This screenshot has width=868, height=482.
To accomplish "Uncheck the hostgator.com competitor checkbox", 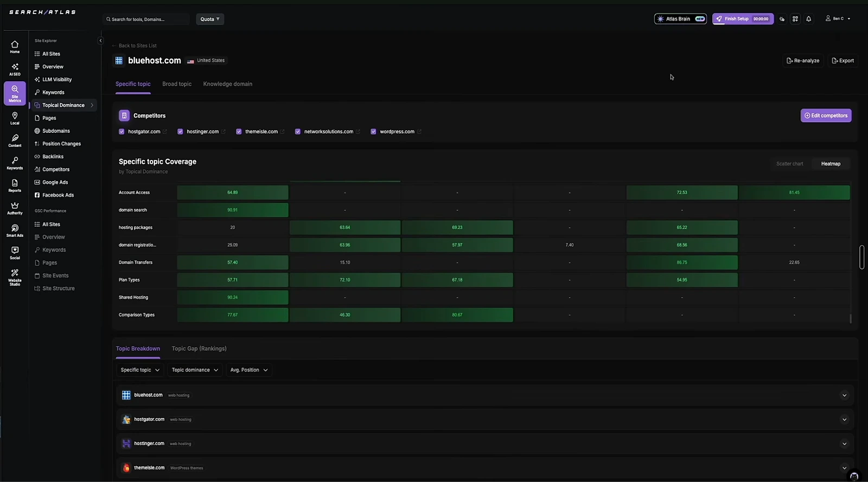I will pos(122,132).
